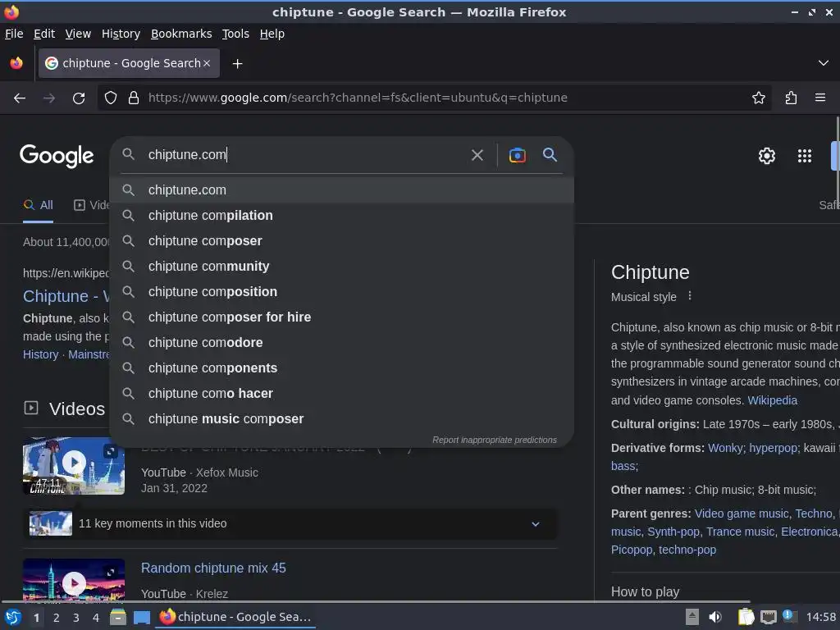Clear the search box text
The width and height of the screenshot is (840, 630).
click(477, 155)
